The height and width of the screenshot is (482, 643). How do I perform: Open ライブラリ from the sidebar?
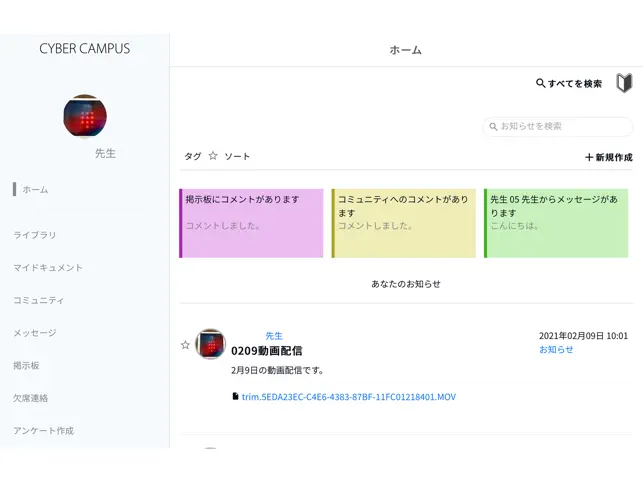tap(34, 235)
